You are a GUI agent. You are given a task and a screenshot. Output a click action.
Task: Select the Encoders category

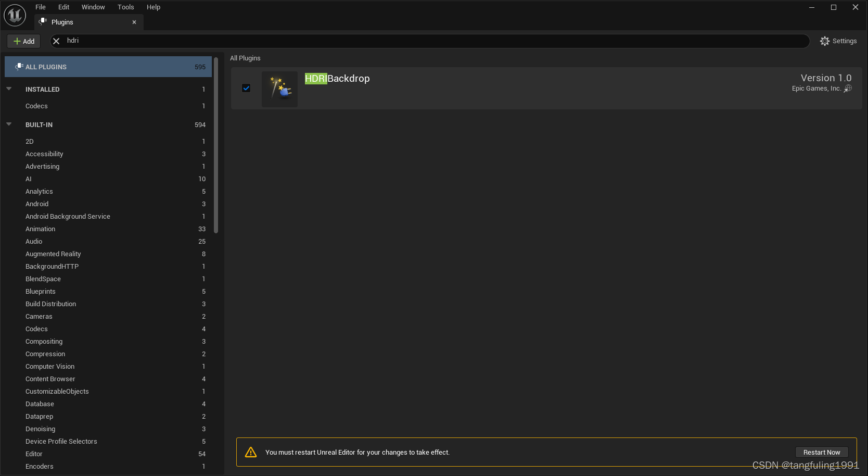pyautogui.click(x=108, y=466)
